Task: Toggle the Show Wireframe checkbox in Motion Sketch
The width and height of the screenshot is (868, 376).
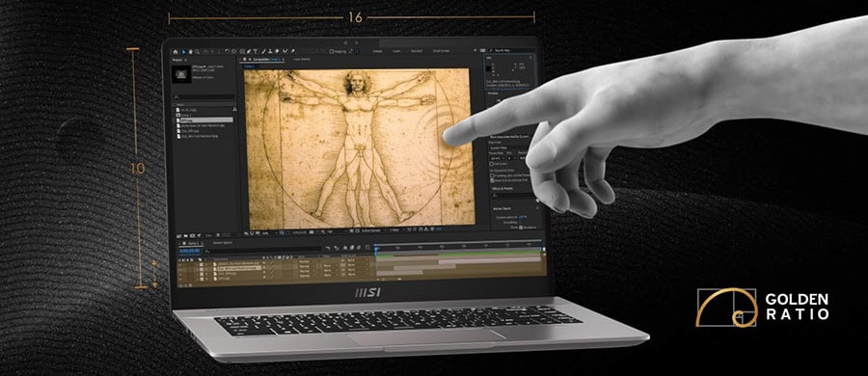Action: coord(521,228)
